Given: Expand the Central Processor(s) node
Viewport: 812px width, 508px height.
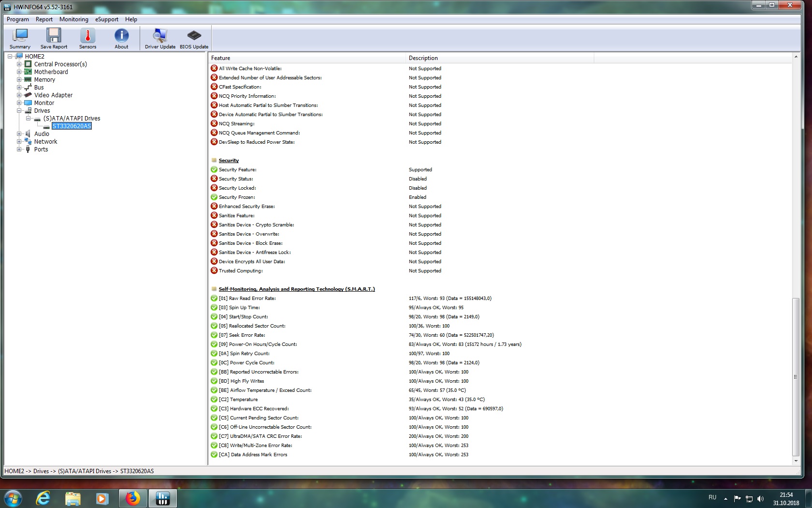Looking at the screenshot, I should (x=19, y=64).
